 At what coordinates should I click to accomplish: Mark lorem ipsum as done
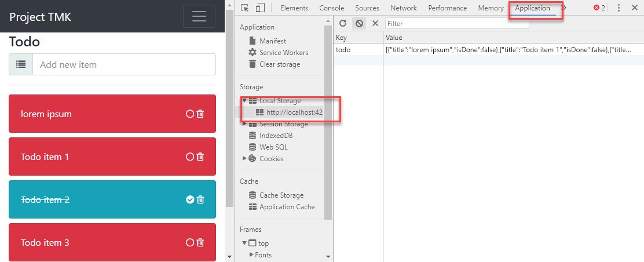coord(189,114)
